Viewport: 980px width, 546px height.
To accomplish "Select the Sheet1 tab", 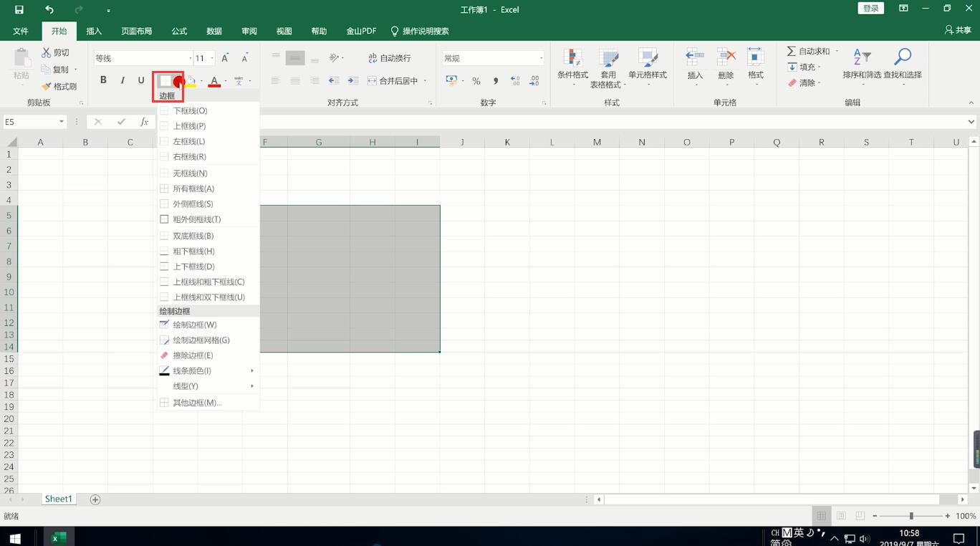I will 58,499.
